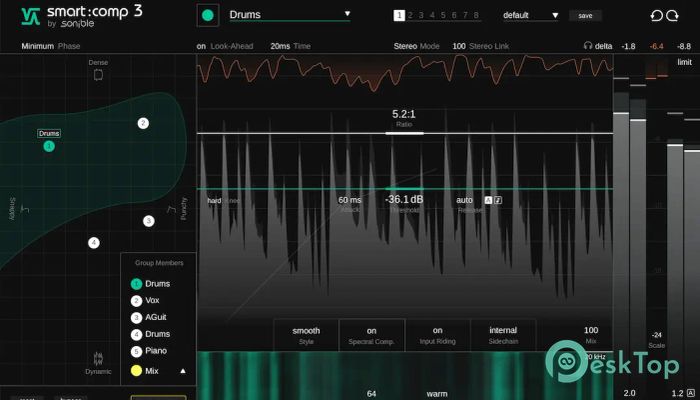700x400 pixels.
Task: Change the warm spectral setting
Action: tap(437, 394)
